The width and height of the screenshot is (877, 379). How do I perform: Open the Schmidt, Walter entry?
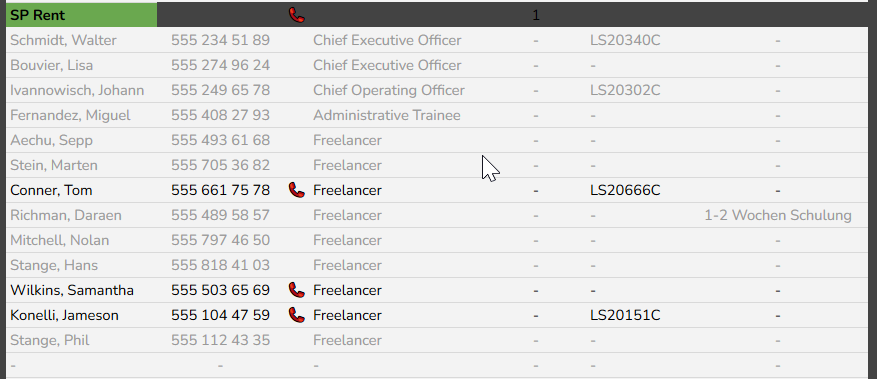tap(63, 40)
